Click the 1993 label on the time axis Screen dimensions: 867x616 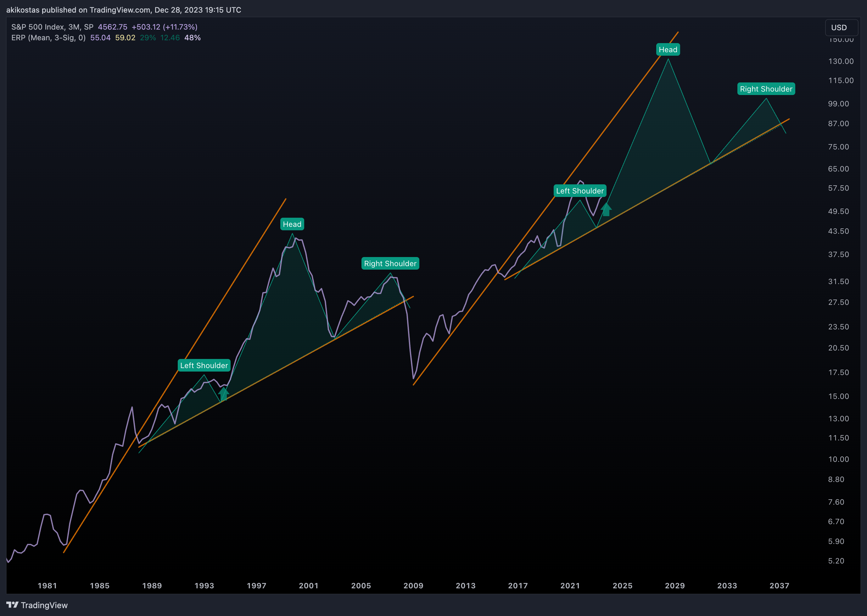coord(204,586)
